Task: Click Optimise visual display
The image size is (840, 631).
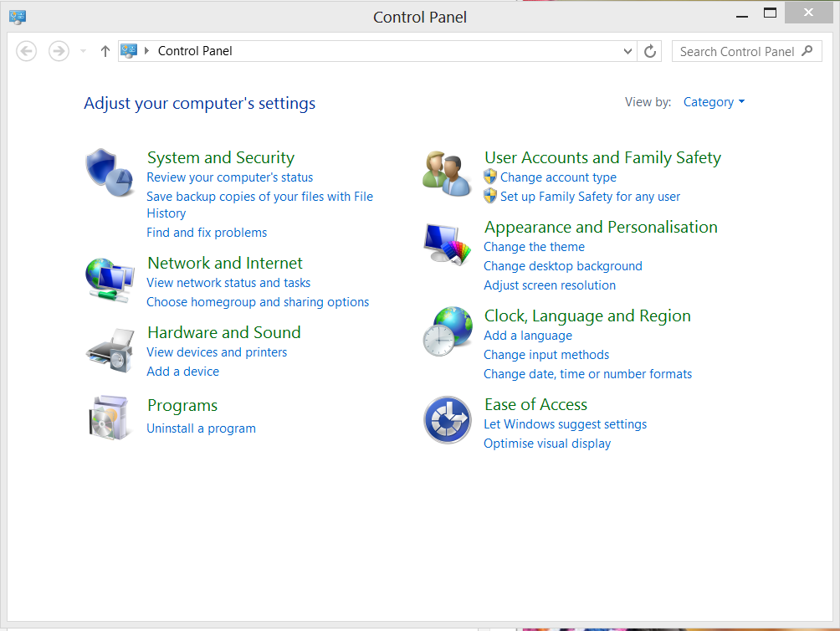Action: (x=547, y=444)
